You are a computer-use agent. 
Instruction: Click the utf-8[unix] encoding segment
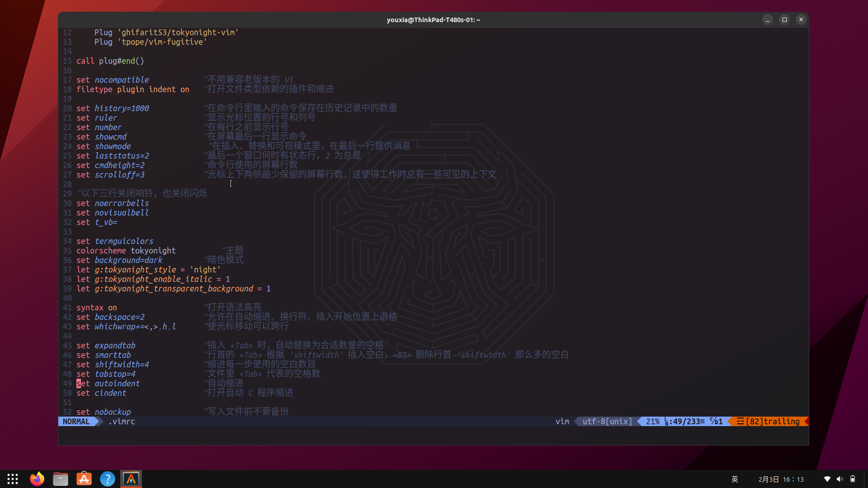click(607, 422)
